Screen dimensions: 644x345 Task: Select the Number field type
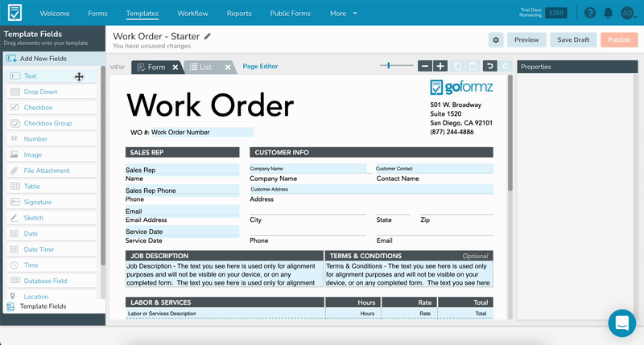tap(52, 139)
